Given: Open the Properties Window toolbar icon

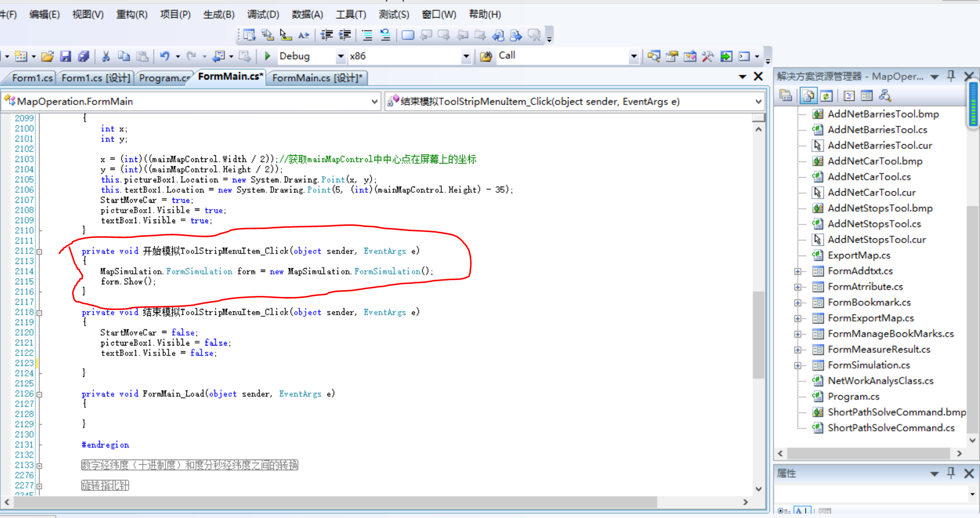Looking at the screenshot, I should pos(672,56).
